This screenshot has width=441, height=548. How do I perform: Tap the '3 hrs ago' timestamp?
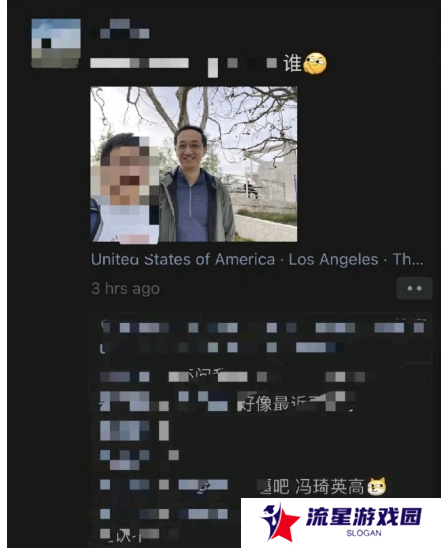tap(125, 289)
